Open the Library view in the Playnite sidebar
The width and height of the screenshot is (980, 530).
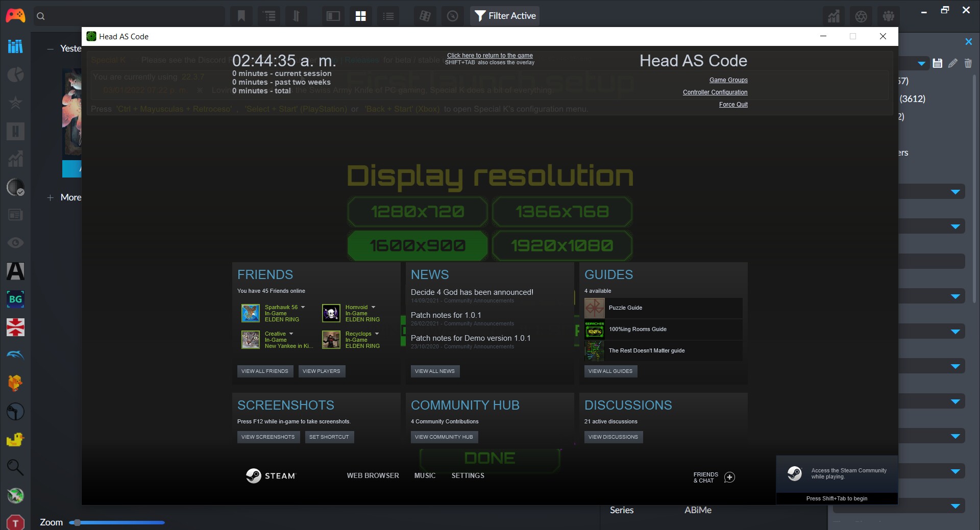tap(15, 46)
